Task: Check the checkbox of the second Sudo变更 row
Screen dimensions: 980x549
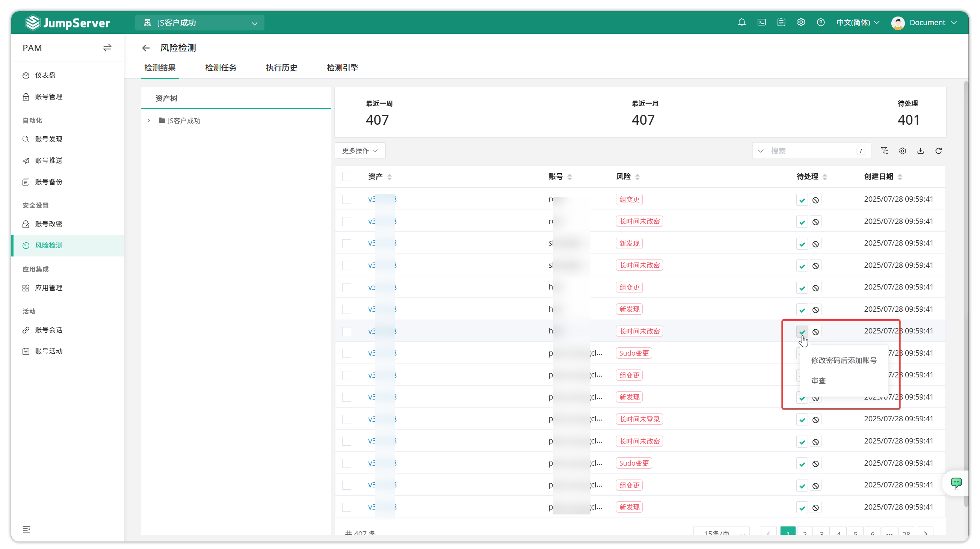Action: [347, 463]
